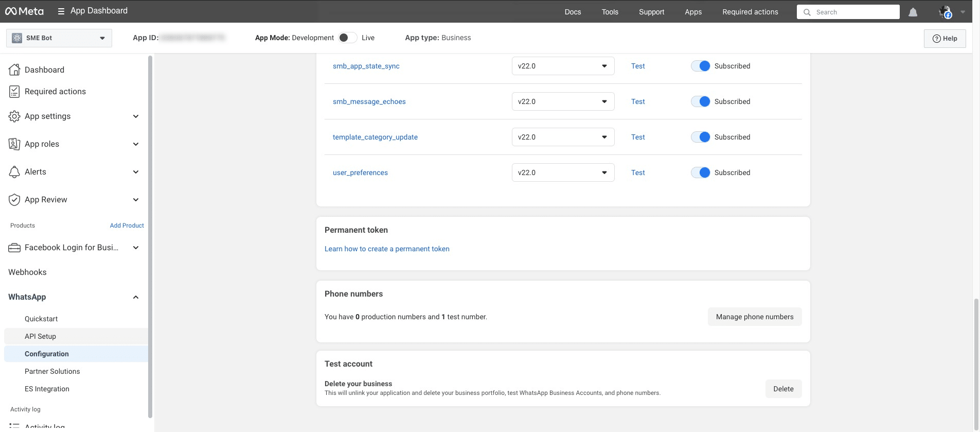Click the Meta logo
The width and height of the screenshot is (980, 432).
click(24, 11)
